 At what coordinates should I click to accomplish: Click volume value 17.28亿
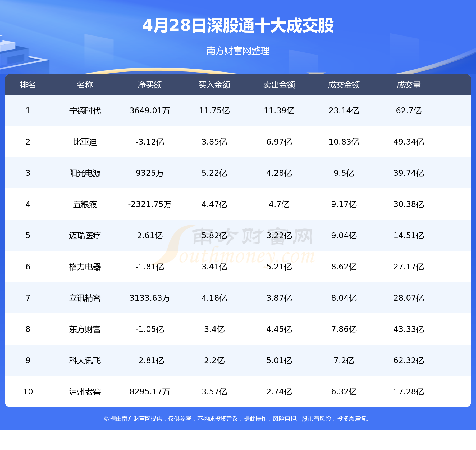pyautogui.click(x=409, y=392)
